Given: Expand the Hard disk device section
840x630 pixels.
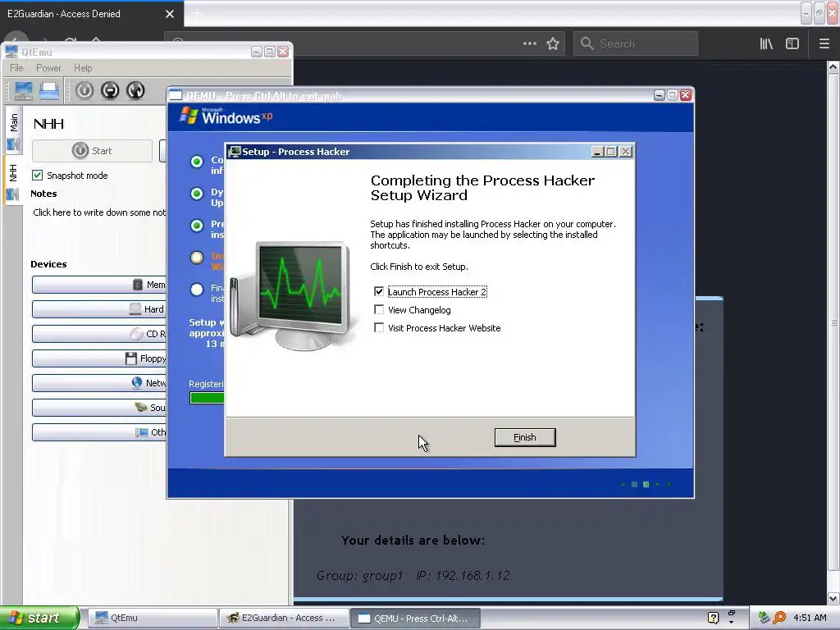Looking at the screenshot, I should [99, 309].
